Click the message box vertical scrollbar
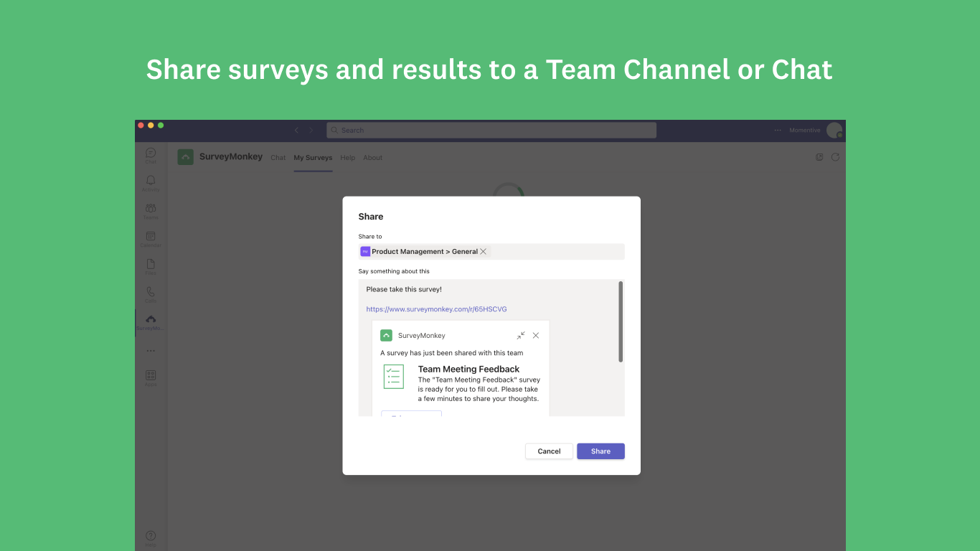Viewport: 980px width, 551px height. coord(621,321)
